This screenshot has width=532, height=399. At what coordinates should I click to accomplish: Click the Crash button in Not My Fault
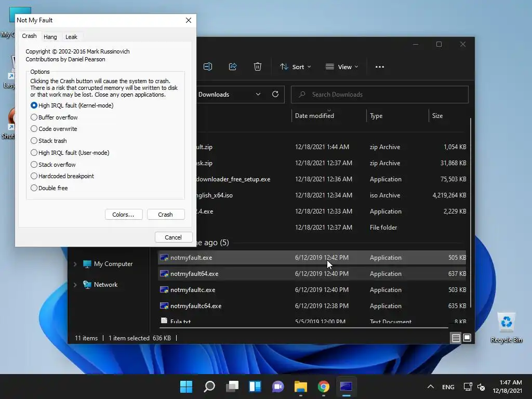(x=166, y=215)
